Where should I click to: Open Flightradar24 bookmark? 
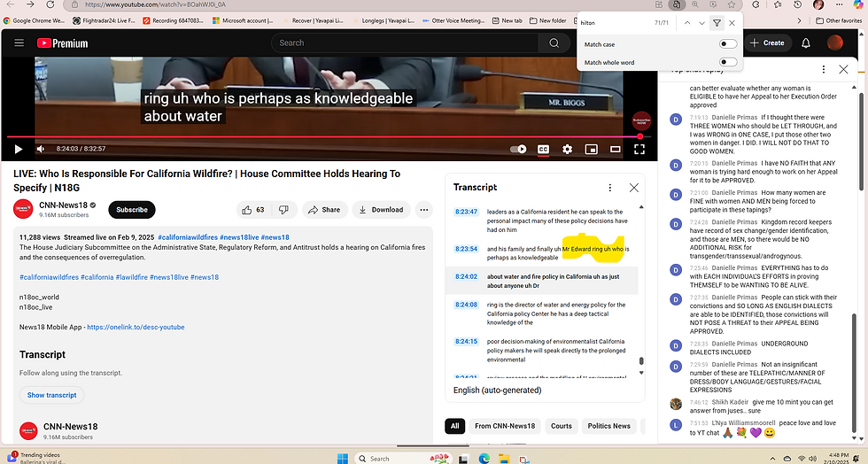point(105,20)
